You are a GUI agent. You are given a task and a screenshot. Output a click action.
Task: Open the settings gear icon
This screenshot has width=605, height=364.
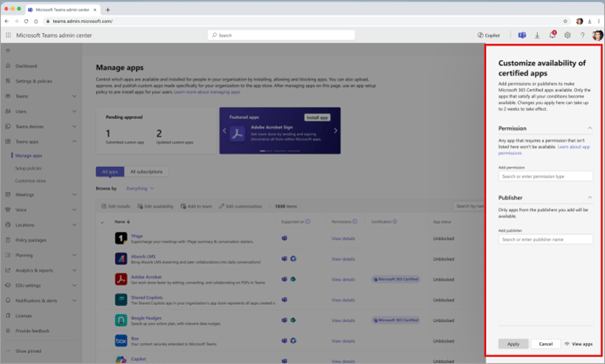point(567,35)
